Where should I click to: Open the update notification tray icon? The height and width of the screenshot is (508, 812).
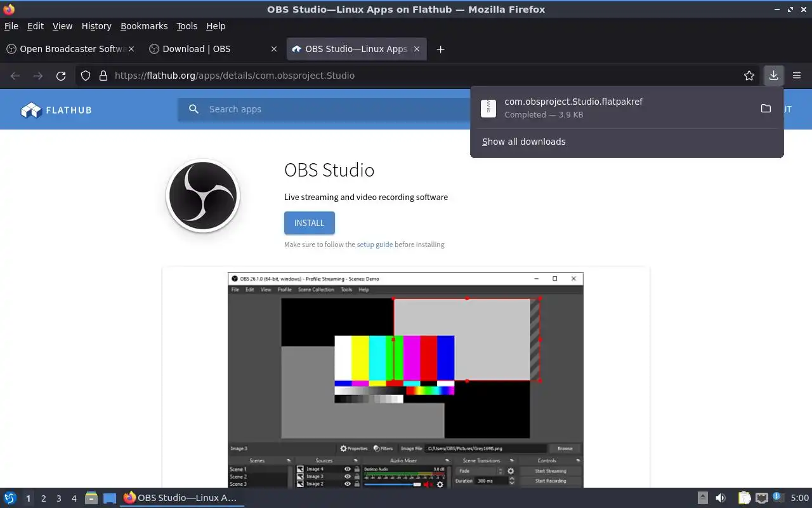[778, 497]
